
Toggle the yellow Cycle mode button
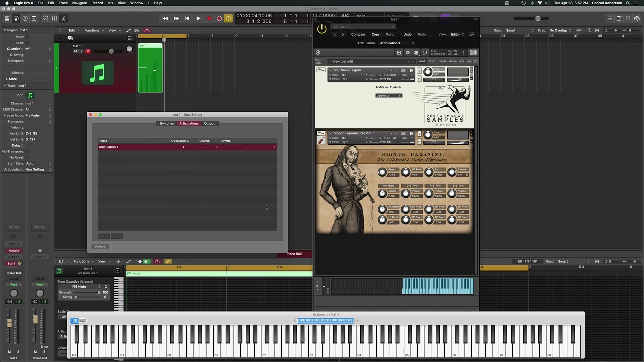(x=228, y=19)
